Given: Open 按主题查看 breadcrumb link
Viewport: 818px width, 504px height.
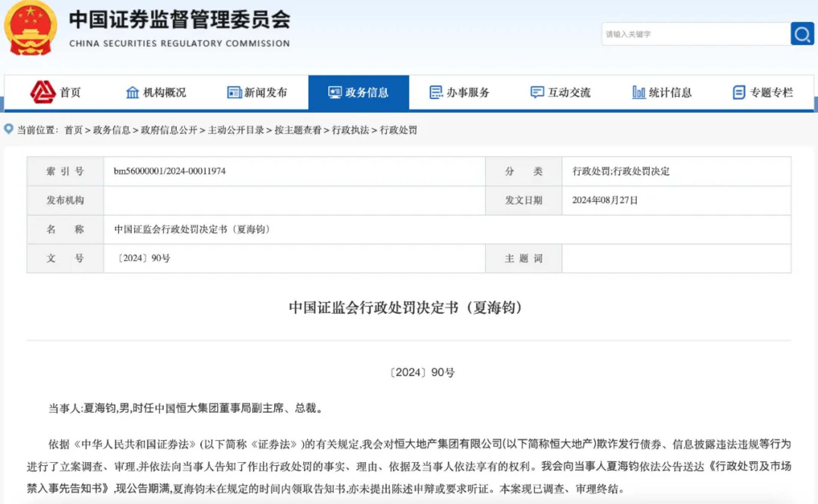Looking at the screenshot, I should [298, 130].
